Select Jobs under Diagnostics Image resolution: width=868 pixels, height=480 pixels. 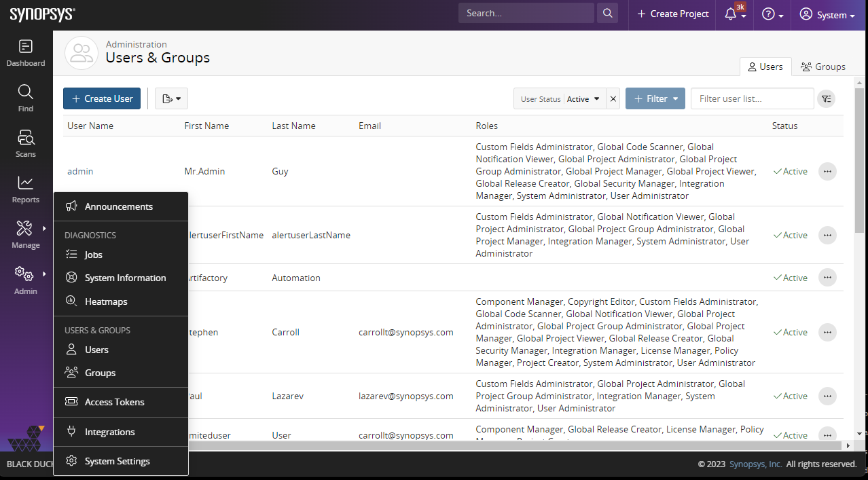[120, 255]
